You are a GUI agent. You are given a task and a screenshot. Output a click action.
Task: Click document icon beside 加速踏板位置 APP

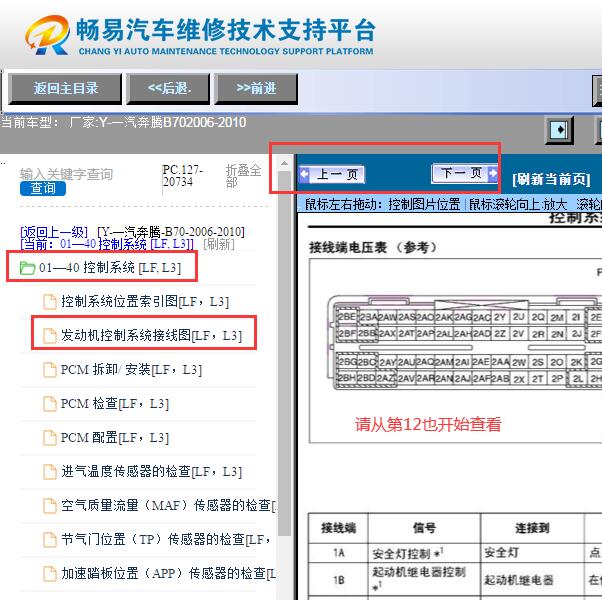[x=50, y=574]
